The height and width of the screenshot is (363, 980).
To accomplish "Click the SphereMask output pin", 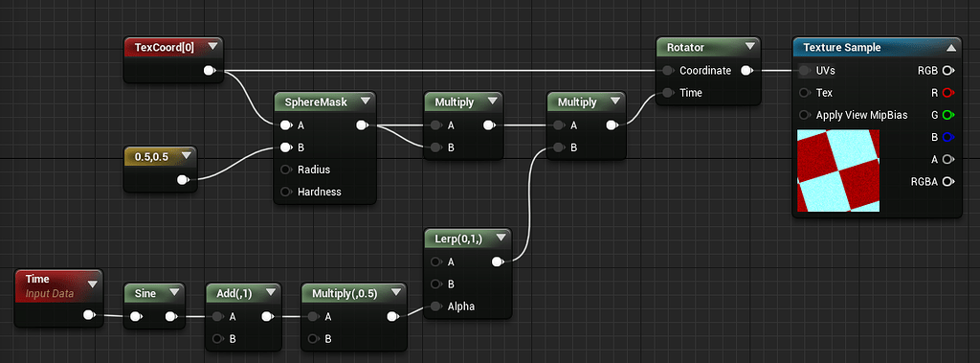I will 362,125.
